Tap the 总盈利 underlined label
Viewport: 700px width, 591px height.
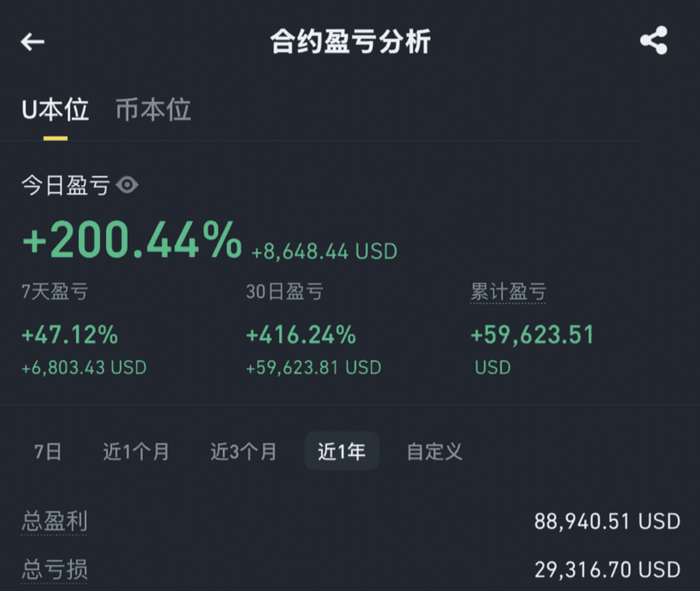click(54, 521)
